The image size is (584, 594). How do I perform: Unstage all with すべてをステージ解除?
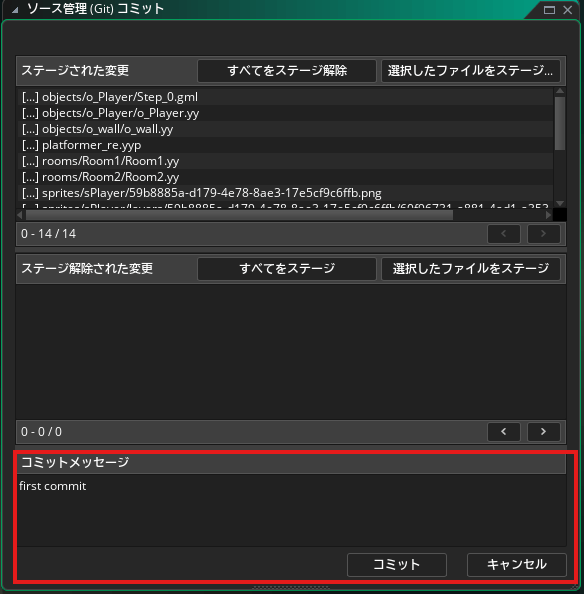pos(287,71)
